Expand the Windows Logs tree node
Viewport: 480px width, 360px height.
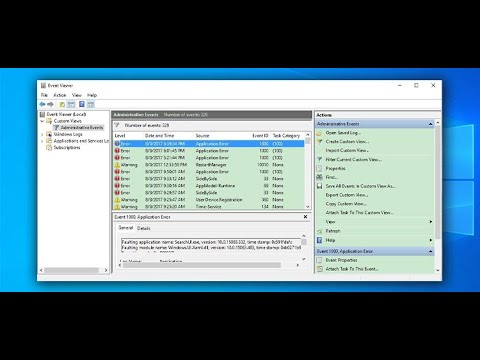click(x=42, y=134)
